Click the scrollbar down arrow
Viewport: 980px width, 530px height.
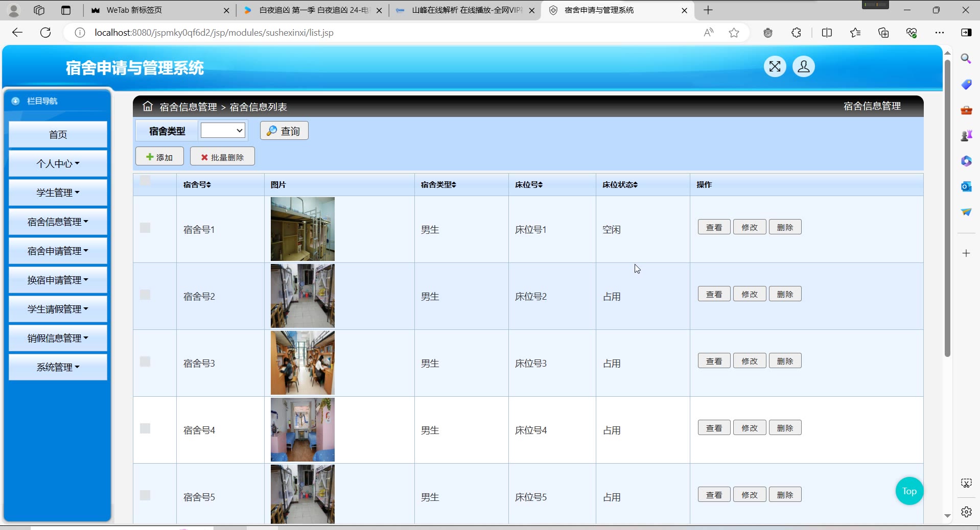click(x=947, y=516)
